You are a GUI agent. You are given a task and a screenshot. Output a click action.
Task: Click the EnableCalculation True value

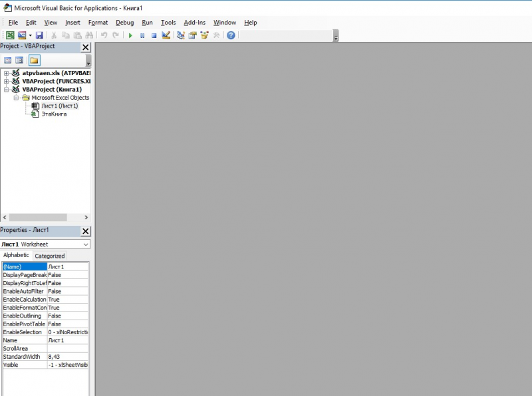[x=68, y=300]
